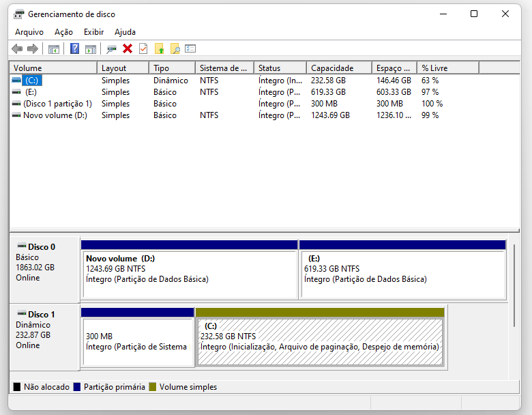Sort by the Status column header
Screen dimensions: 532x415
(280, 68)
